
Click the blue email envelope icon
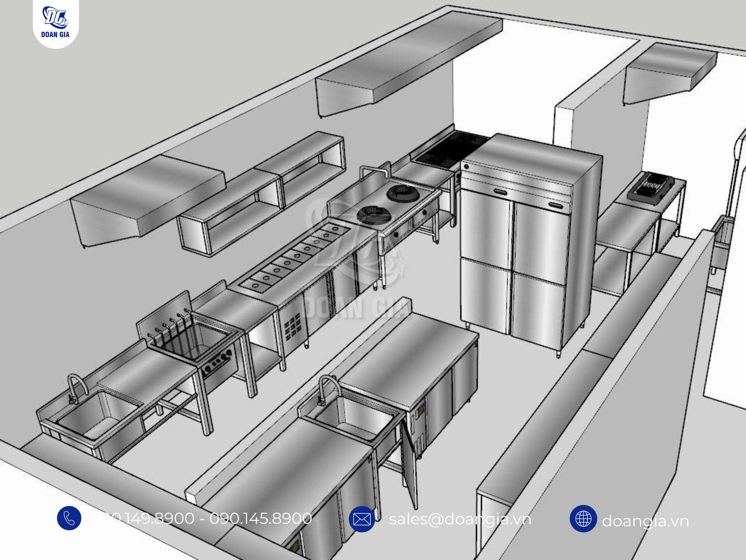362,519
